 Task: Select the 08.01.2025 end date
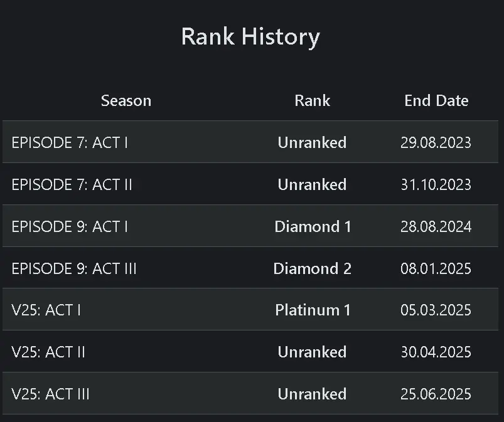(436, 268)
